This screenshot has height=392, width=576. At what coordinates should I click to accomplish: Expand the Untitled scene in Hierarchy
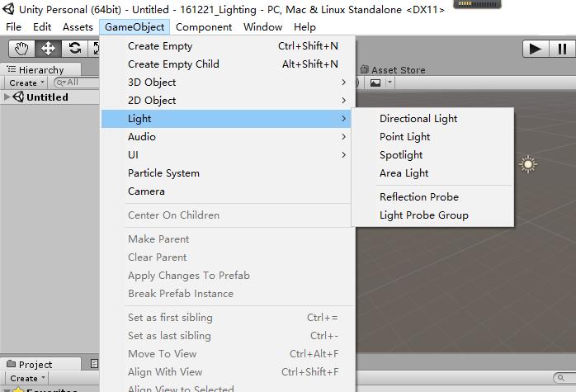(x=7, y=97)
